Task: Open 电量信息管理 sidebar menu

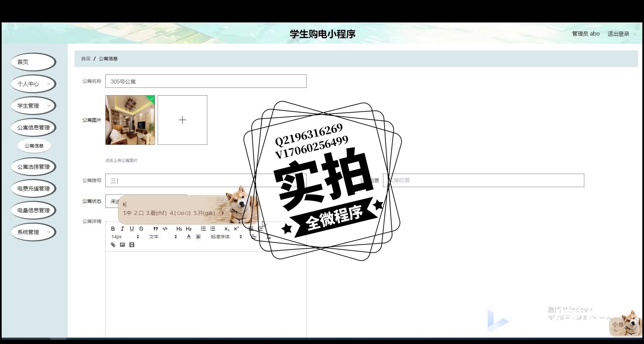Action: point(33,210)
